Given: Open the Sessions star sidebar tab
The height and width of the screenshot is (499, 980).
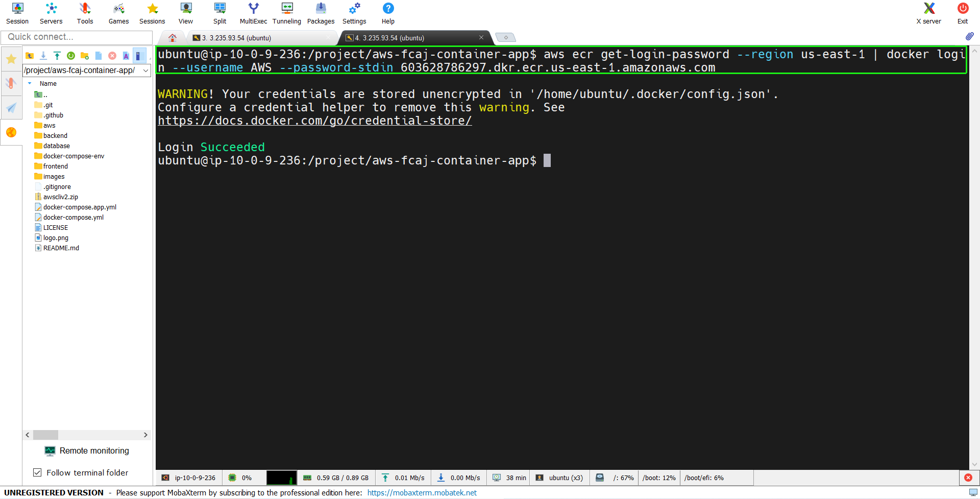Looking at the screenshot, I should tap(11, 59).
